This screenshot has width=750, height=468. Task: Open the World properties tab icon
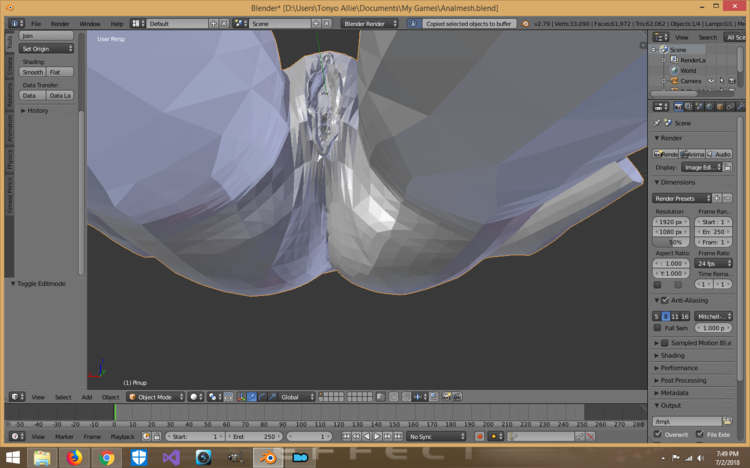point(709,107)
